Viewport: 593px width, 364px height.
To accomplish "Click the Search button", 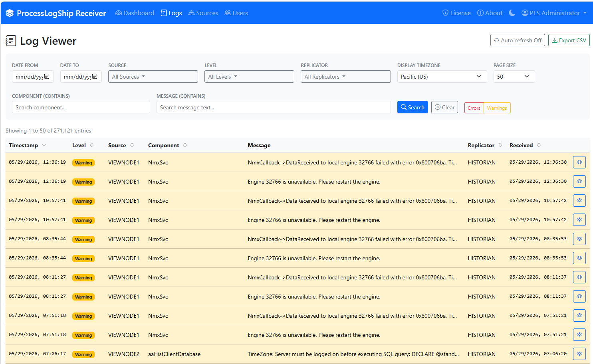I will (413, 107).
